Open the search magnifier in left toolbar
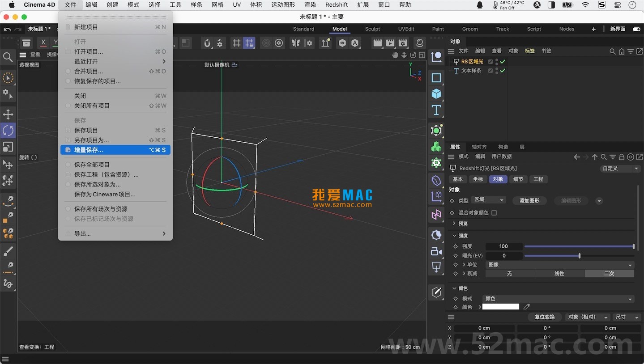 [8, 57]
